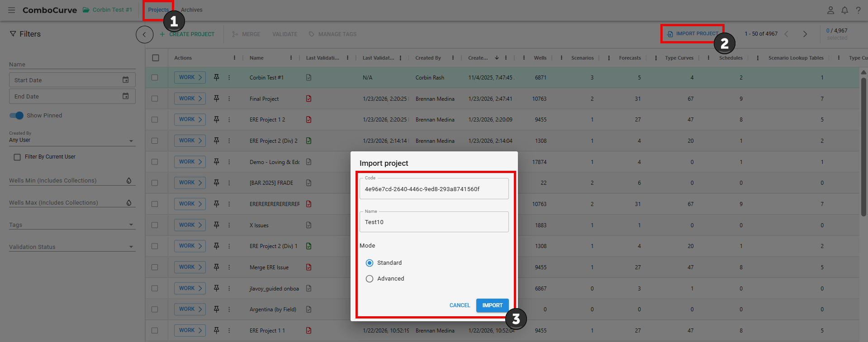Toggle the Show Pinned switch
Viewport: 868px width, 342px height.
pyautogui.click(x=16, y=116)
